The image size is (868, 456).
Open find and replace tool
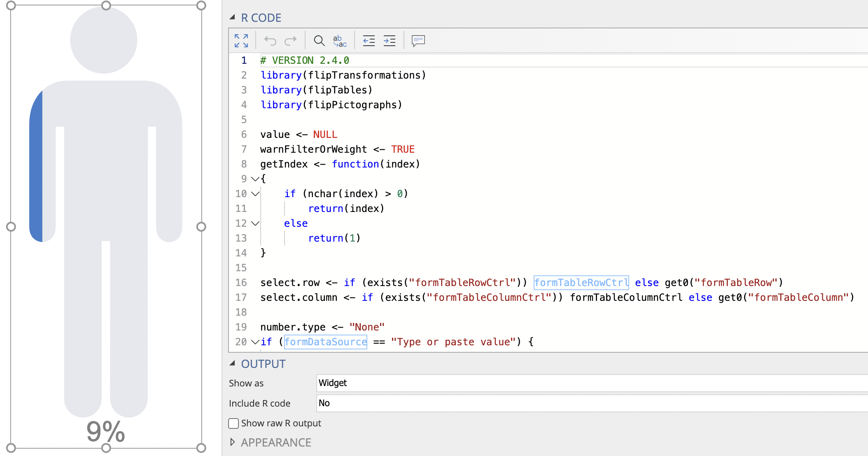coord(339,40)
